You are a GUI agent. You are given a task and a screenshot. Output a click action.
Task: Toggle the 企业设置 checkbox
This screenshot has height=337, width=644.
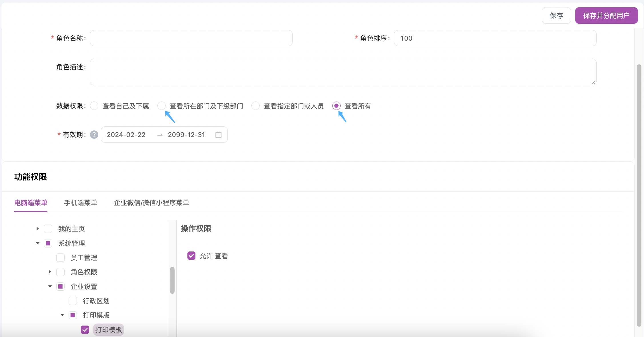pyautogui.click(x=60, y=286)
